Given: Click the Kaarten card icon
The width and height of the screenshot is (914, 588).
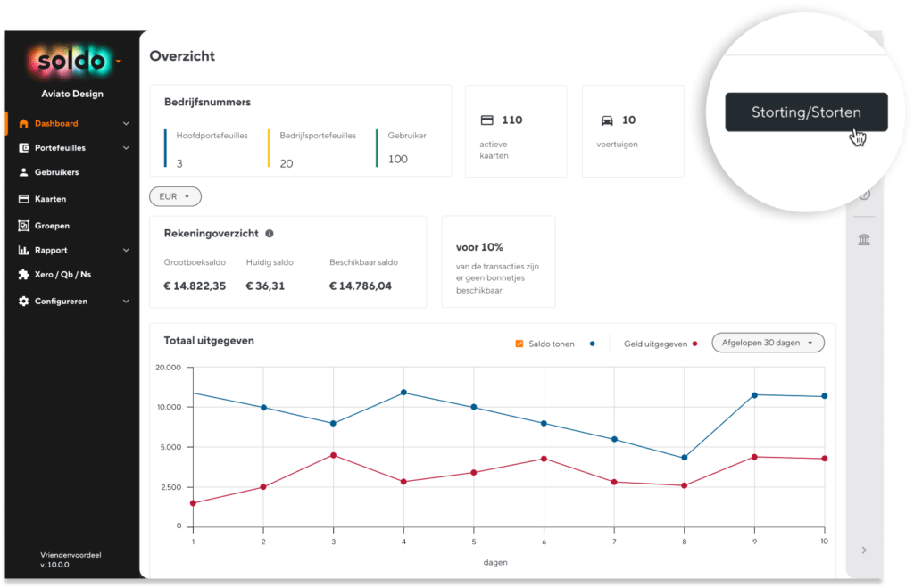Looking at the screenshot, I should tap(23, 199).
